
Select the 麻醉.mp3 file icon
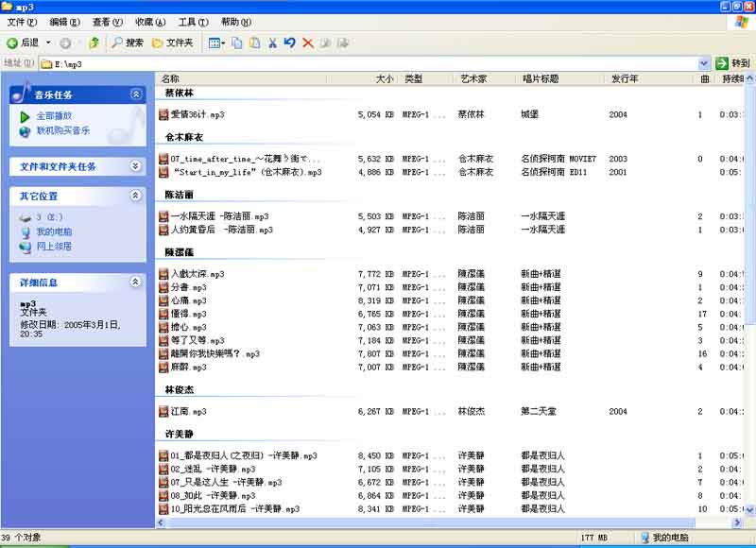point(163,368)
